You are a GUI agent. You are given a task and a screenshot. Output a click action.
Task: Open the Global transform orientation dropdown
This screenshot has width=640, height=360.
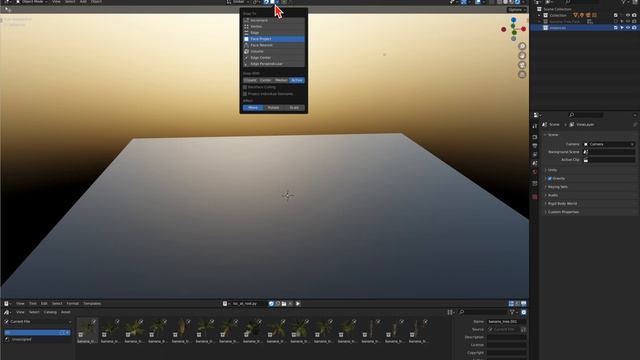tap(238, 2)
